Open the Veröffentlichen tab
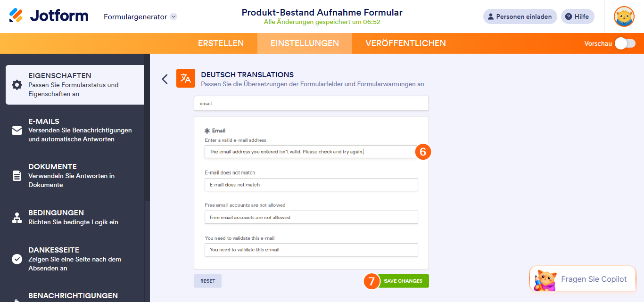The height and width of the screenshot is (302, 644). coord(405,43)
